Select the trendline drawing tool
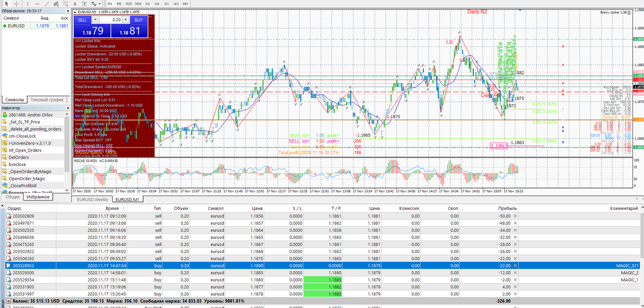This screenshot has width=644, height=308. (x=47, y=3)
